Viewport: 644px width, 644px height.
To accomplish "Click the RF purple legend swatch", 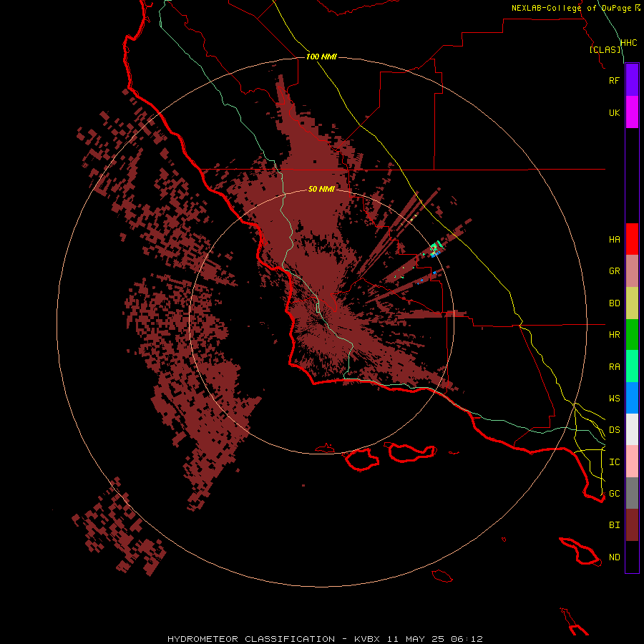I will click(x=632, y=80).
